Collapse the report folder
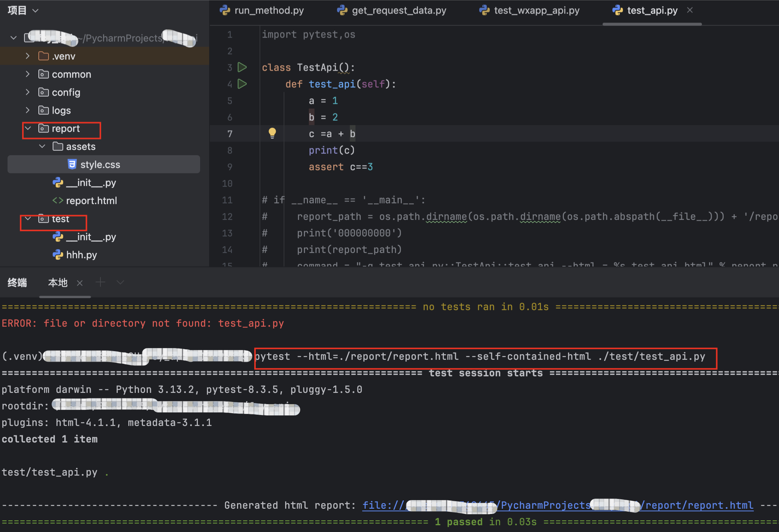Image resolution: width=779 pixels, height=532 pixels. coord(28,129)
